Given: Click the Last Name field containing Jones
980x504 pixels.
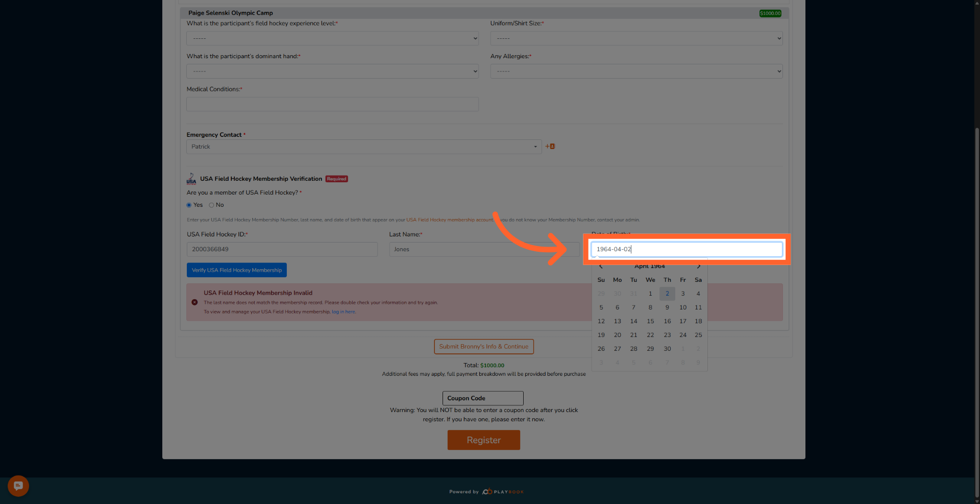Looking at the screenshot, I should (484, 249).
